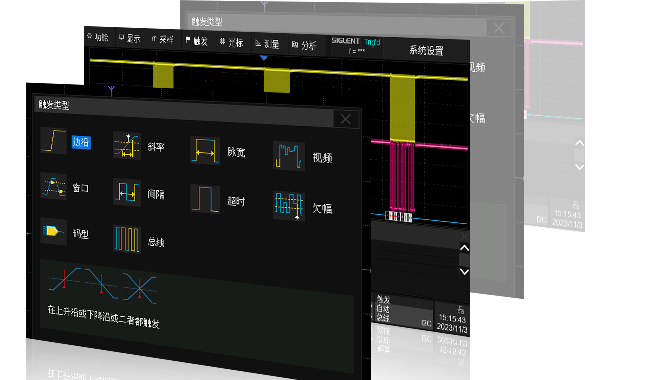The width and height of the screenshot is (650, 380).
Task: Click the 视频 label in the front dialog
Action: pos(323,157)
